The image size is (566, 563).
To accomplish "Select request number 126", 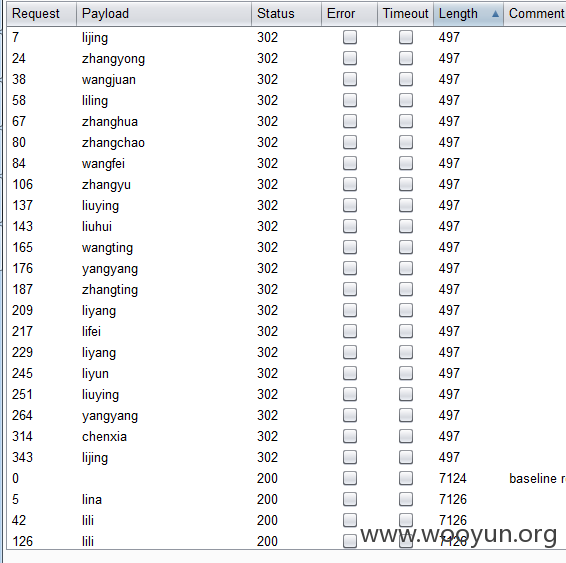I will pos(23,541).
